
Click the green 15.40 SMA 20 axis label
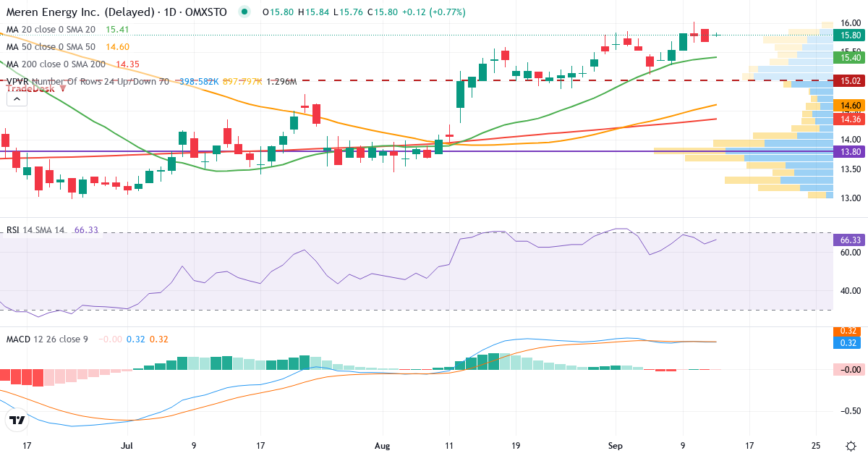tap(850, 57)
